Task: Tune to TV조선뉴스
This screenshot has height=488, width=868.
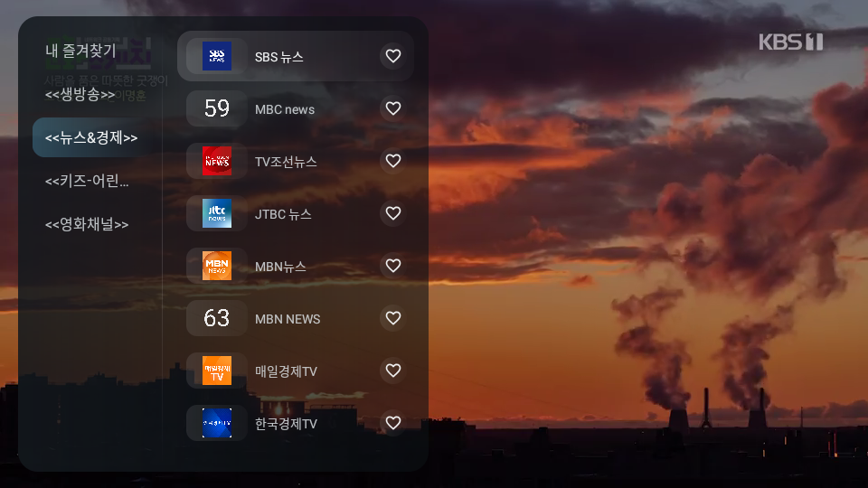Action: 296,161
